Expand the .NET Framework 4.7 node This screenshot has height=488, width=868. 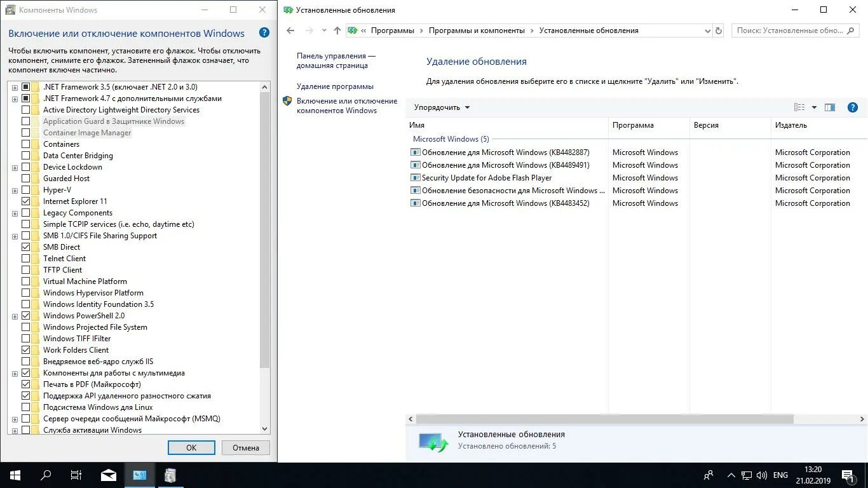tap(15, 98)
